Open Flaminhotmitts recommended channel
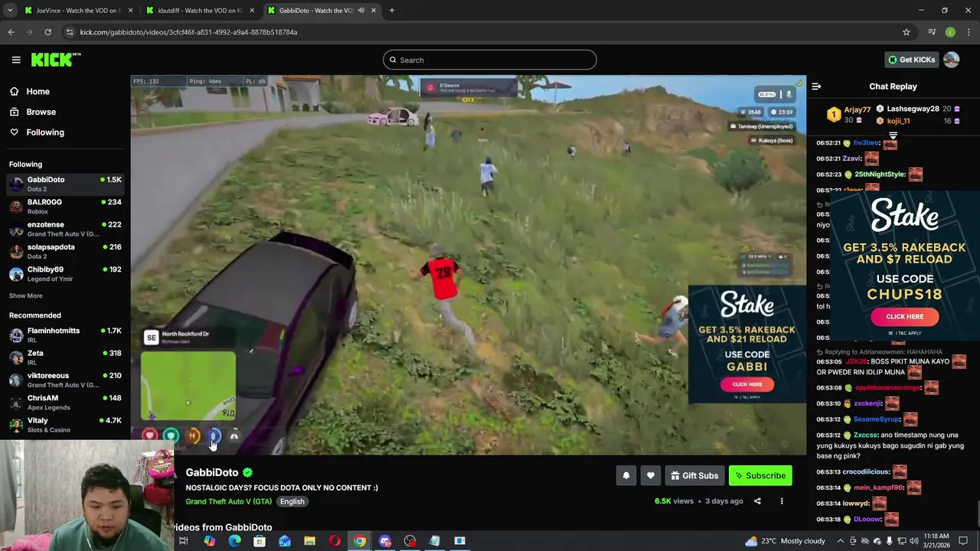The image size is (980, 551). [65, 334]
